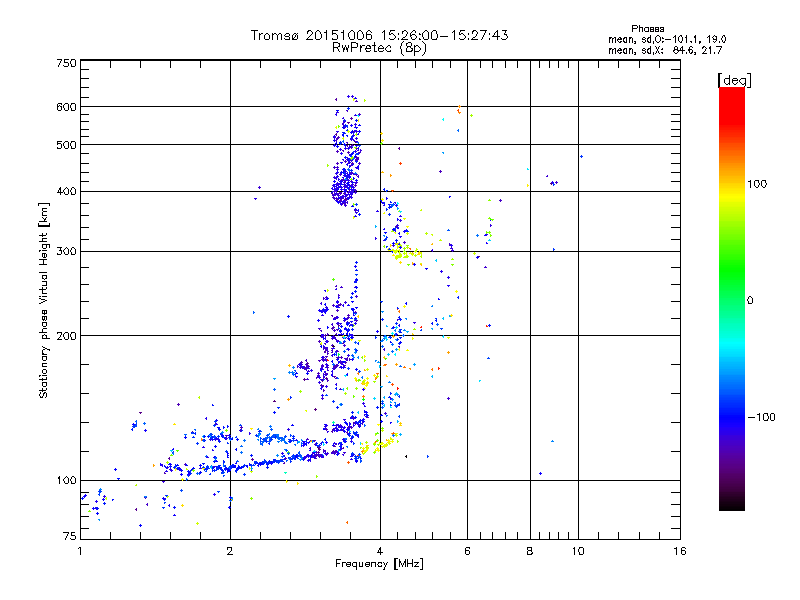The image size is (800, 600).
Task: Click the plot title 'Tromsø 20151006 15:26:00-15:27:43'
Action: pyautogui.click(x=379, y=35)
